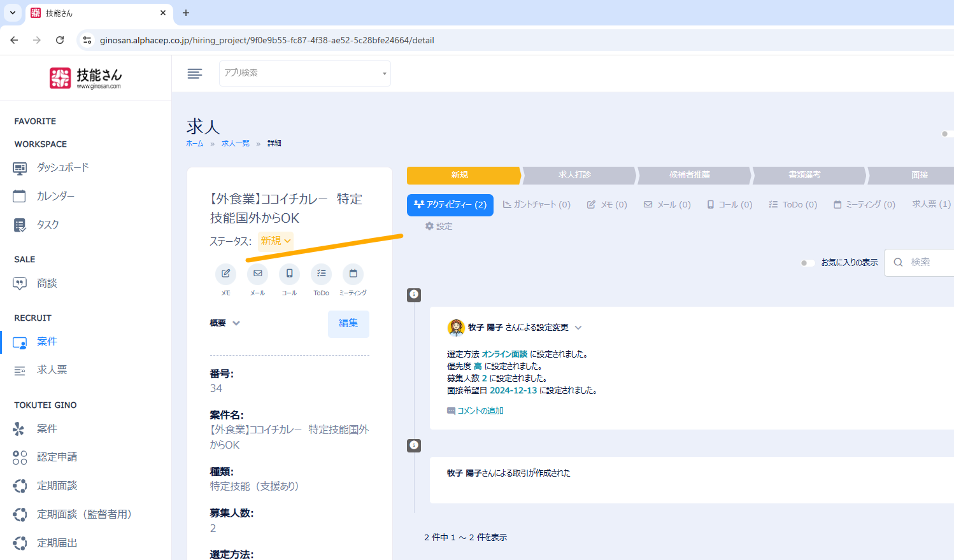This screenshot has height=560, width=954.
Task: Go to 求人一覧 in the breadcrumb
Action: coord(235,144)
